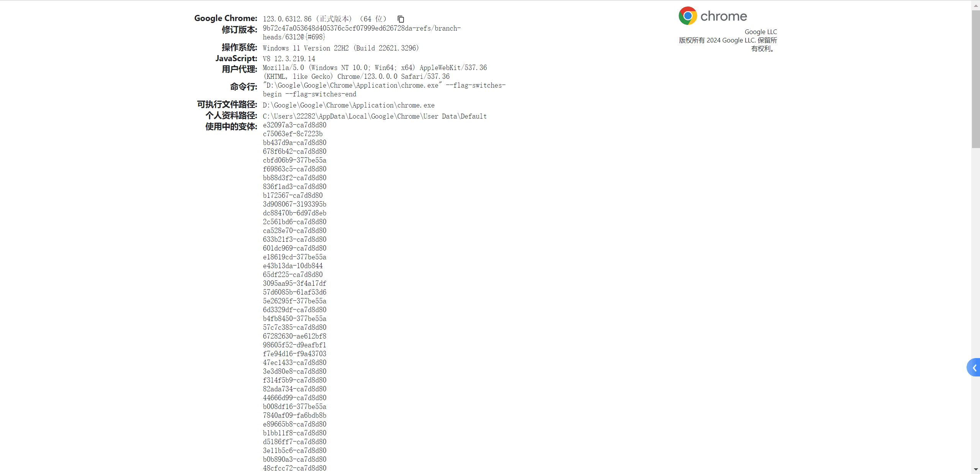Click the JavaScript: label
The image size is (980, 474).
236,58
